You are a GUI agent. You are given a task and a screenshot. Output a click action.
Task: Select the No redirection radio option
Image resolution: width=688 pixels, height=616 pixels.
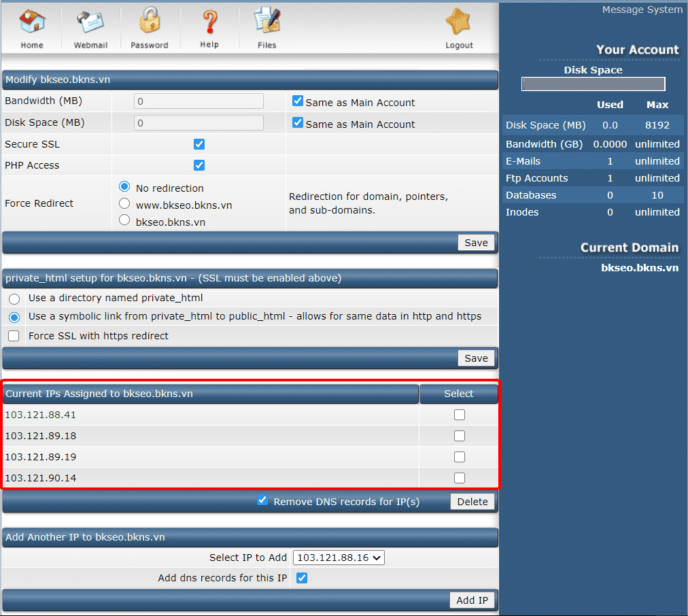(x=124, y=187)
